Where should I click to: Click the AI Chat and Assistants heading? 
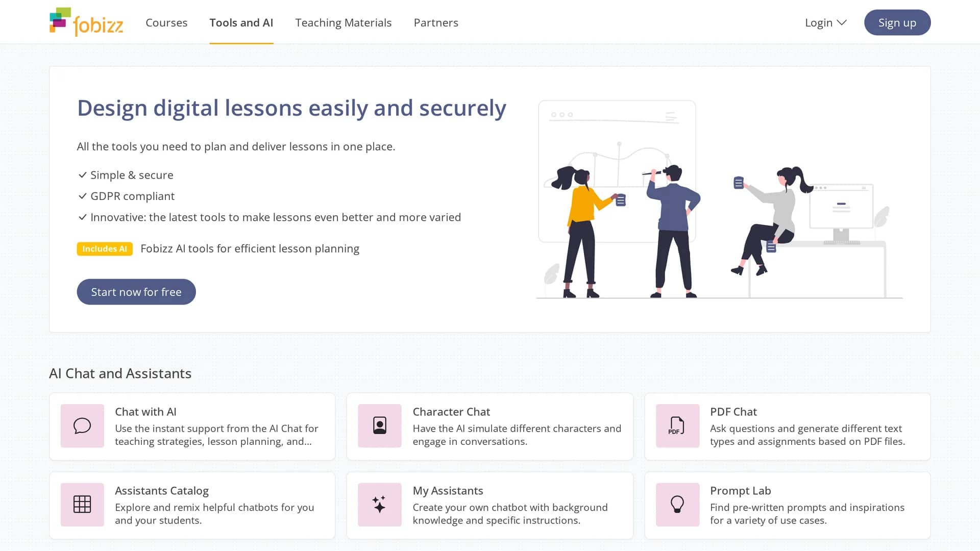120,373
